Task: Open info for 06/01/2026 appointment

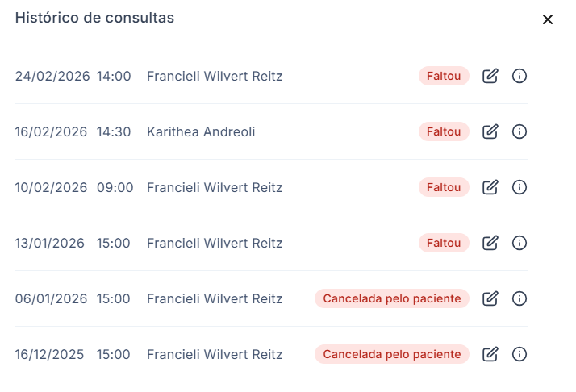Action: point(520,298)
